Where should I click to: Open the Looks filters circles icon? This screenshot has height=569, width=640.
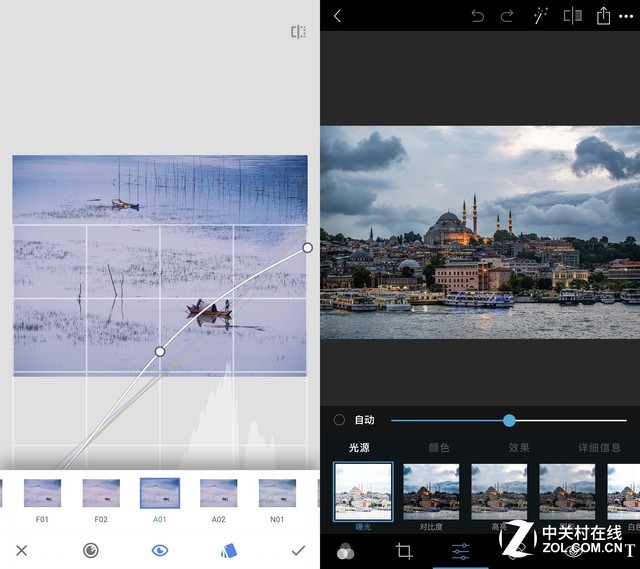[x=345, y=551]
